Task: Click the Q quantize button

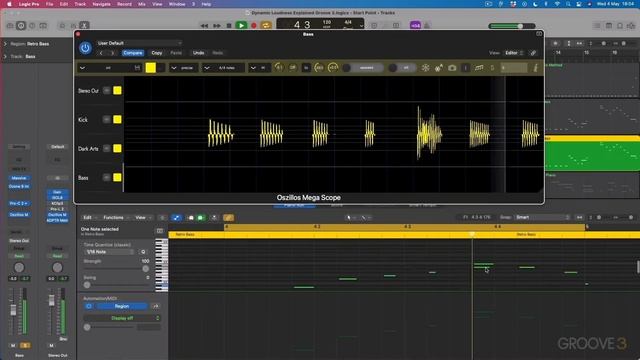Action: coord(143,252)
